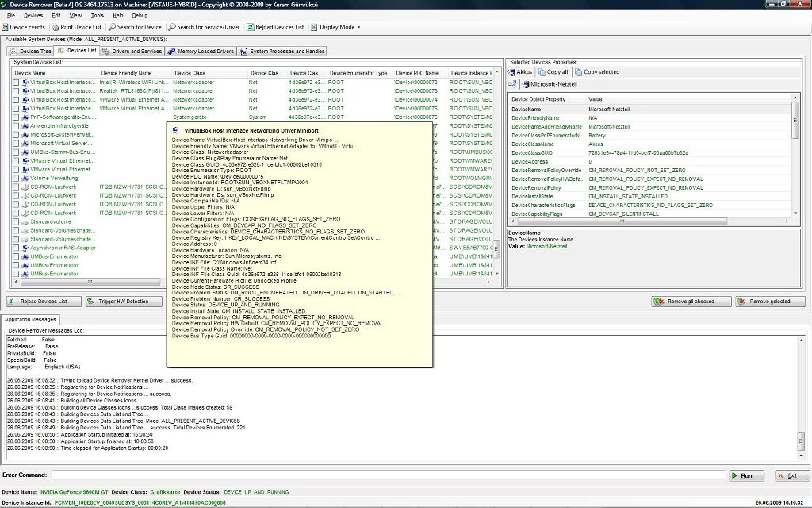Open Device Events from the toolbar
Viewport: 812px width, 508px height.
tap(24, 27)
